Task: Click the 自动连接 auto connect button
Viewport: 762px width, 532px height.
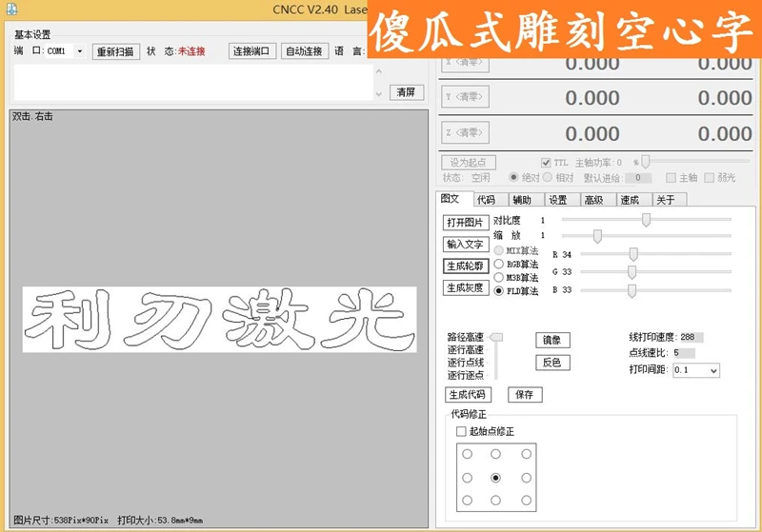Action: tap(305, 51)
